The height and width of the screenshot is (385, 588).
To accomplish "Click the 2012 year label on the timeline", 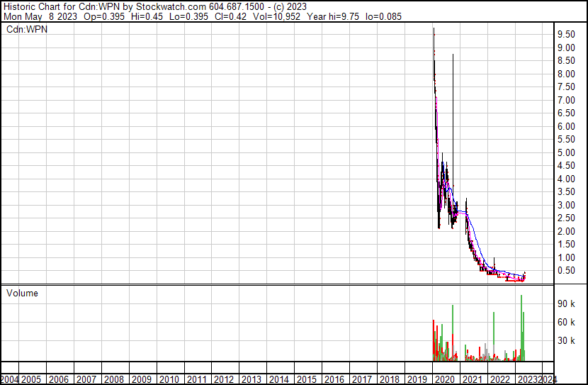I will coord(225,379).
